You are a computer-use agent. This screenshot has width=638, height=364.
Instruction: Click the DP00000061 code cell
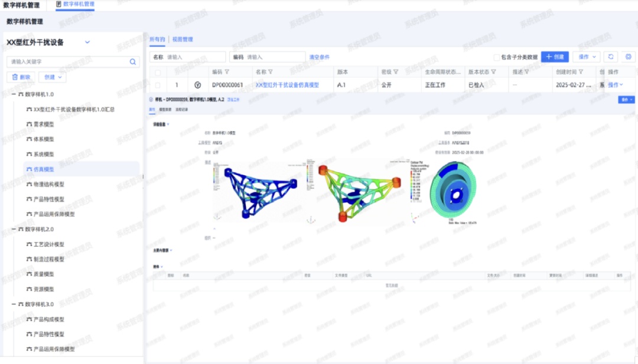tap(227, 85)
